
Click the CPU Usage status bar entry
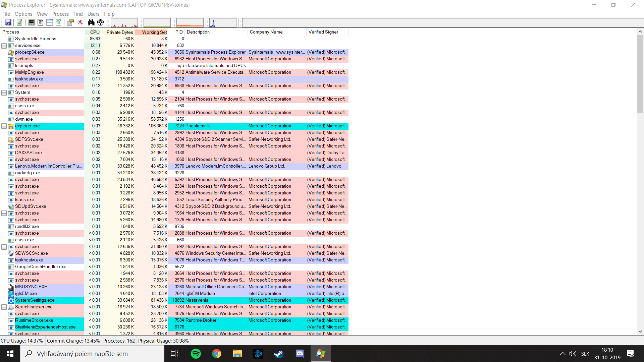(22, 341)
